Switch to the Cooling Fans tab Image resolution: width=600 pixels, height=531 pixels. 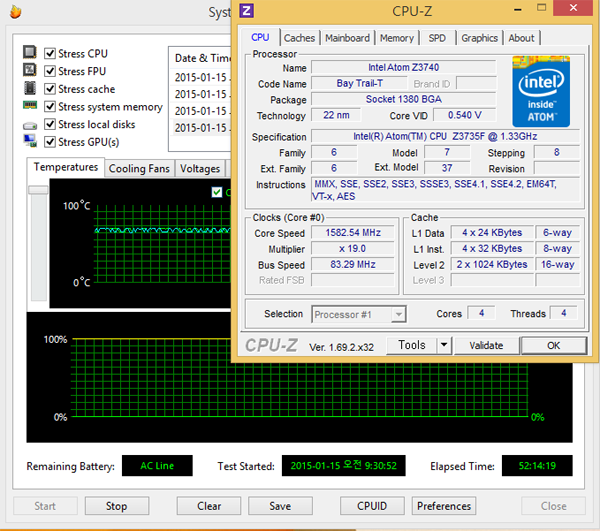(139, 169)
